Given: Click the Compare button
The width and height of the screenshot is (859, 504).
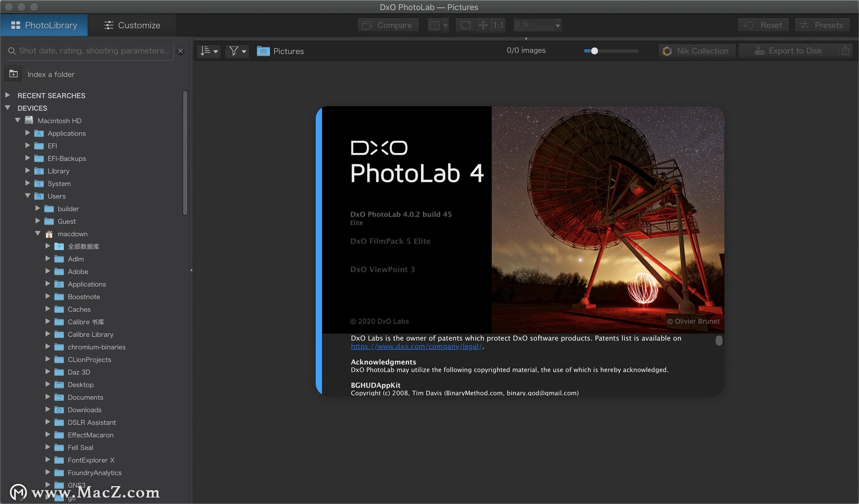Looking at the screenshot, I should [x=387, y=25].
